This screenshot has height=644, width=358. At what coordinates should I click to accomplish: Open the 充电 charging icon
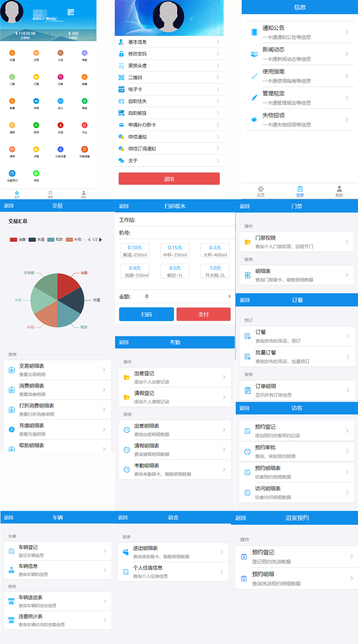coord(36,173)
